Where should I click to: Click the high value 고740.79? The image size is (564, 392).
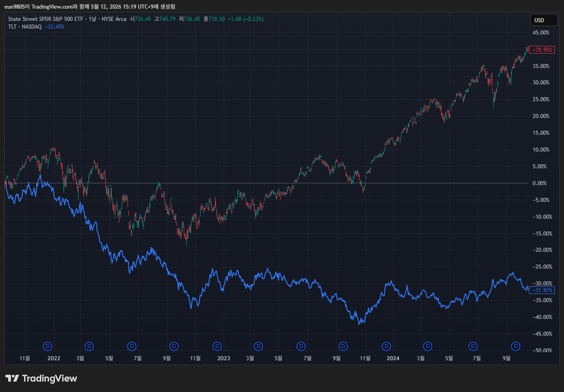click(165, 19)
